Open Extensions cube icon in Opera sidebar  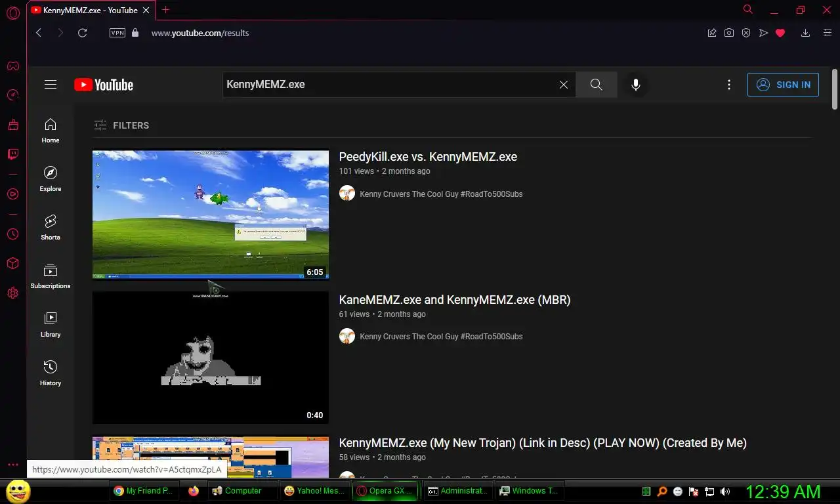pos(13,263)
